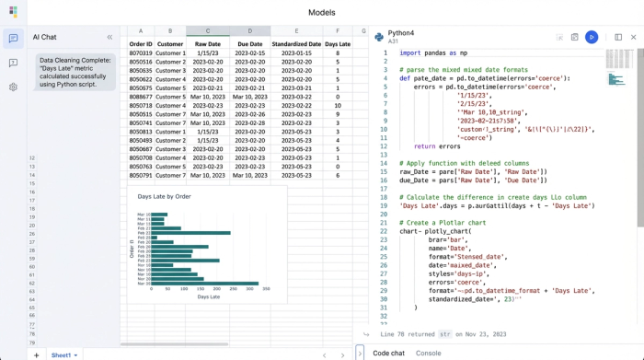
Task: Click the save icon in code editor header
Action: point(575,37)
